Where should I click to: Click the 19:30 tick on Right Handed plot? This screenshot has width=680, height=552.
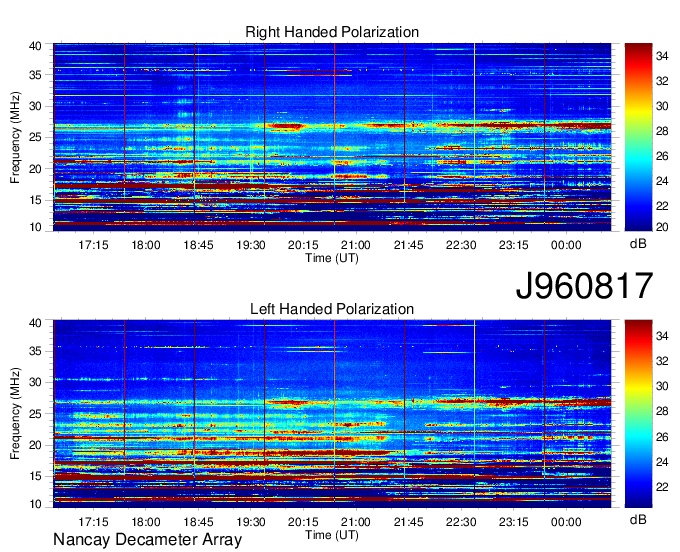[251, 245]
